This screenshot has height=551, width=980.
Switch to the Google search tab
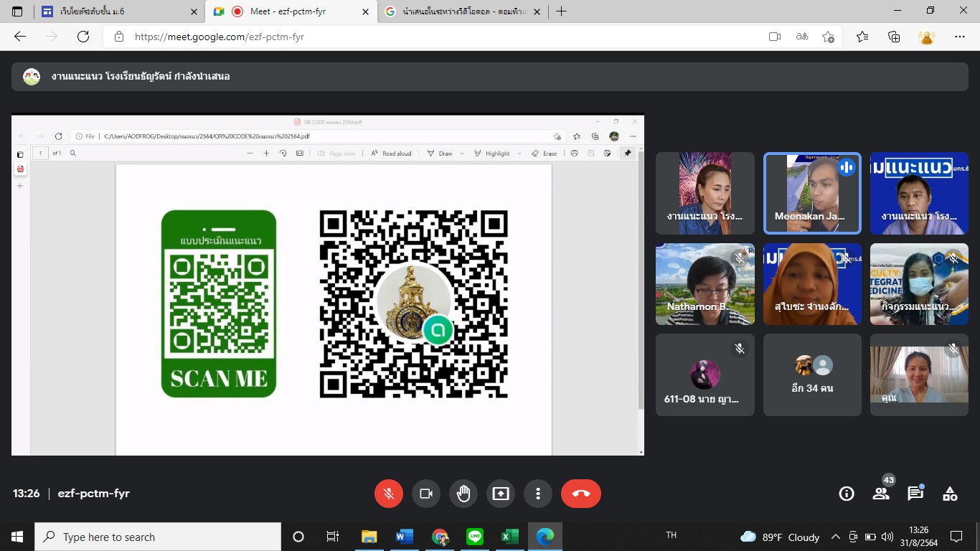[459, 11]
